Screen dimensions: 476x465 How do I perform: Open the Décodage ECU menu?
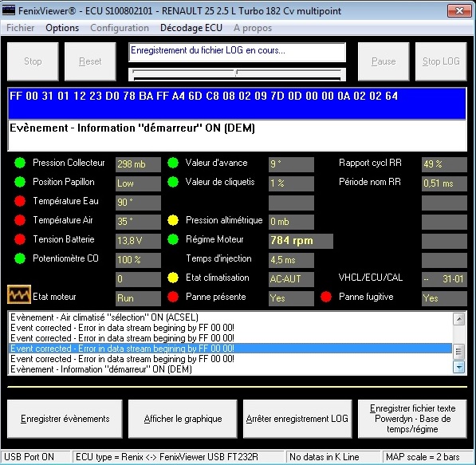coord(191,28)
